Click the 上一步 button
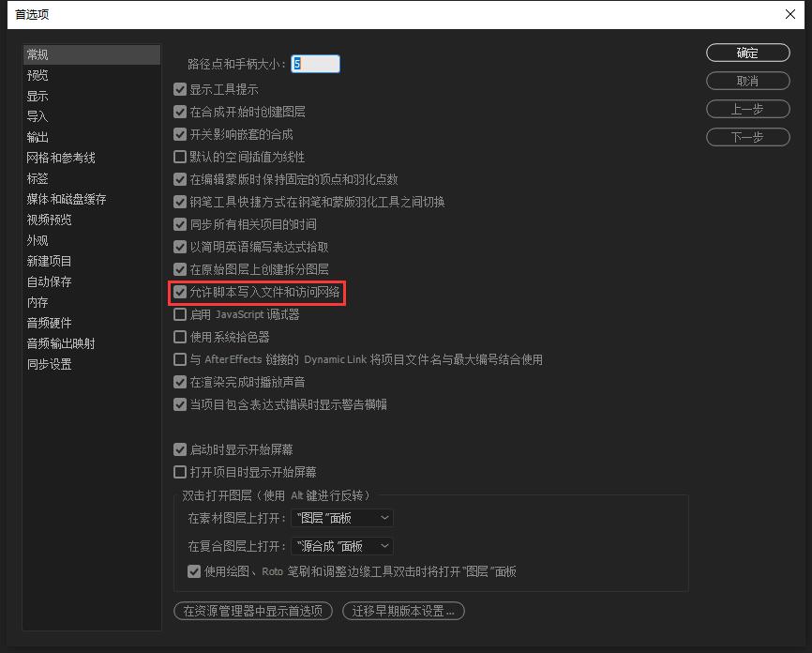This screenshot has width=812, height=653. (x=748, y=109)
